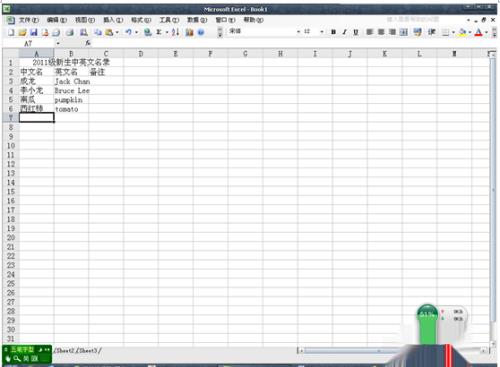The height and width of the screenshot is (367, 500).
Task: Undo the last action
Action: (128, 32)
